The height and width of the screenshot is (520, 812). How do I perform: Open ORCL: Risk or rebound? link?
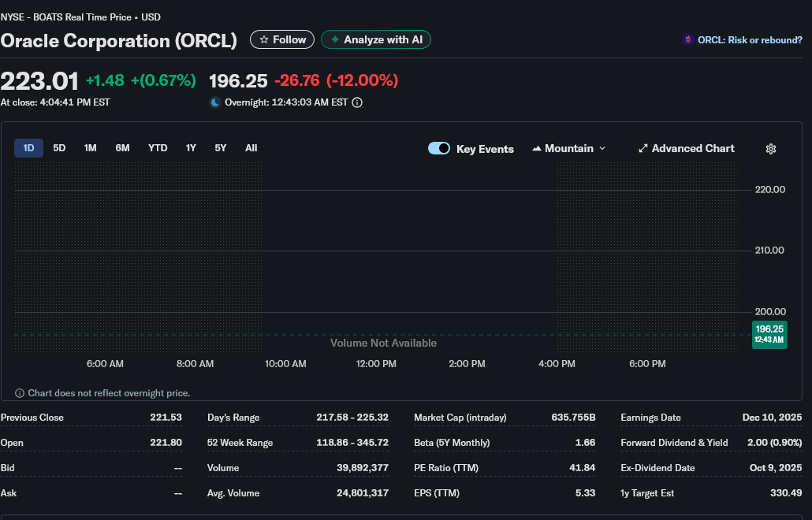point(750,40)
